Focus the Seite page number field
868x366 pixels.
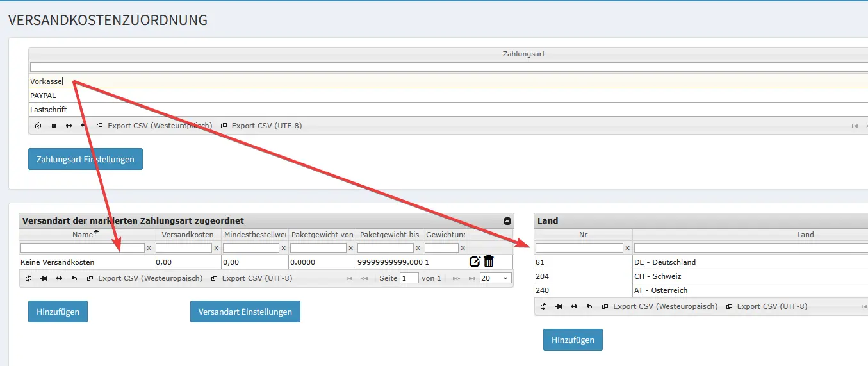[x=409, y=278]
